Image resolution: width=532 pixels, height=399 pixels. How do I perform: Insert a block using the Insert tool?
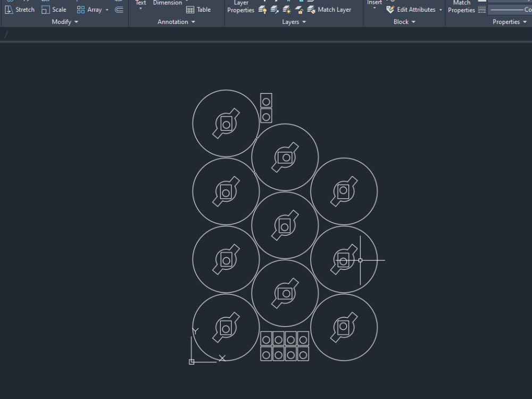coord(374,5)
